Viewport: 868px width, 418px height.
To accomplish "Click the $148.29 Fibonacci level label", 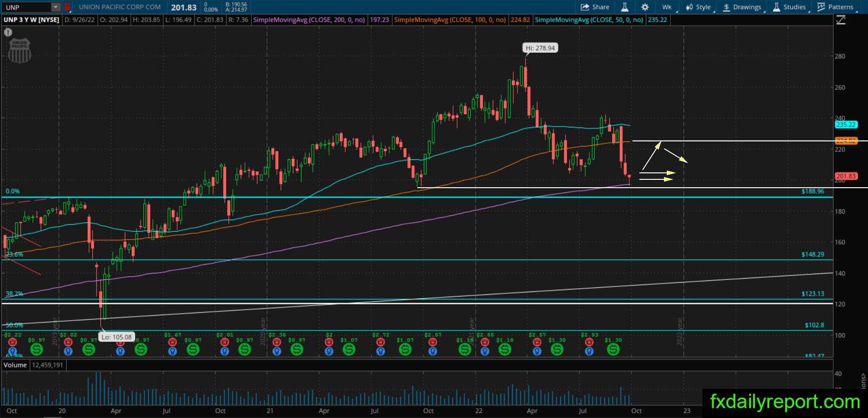I will 813,254.
